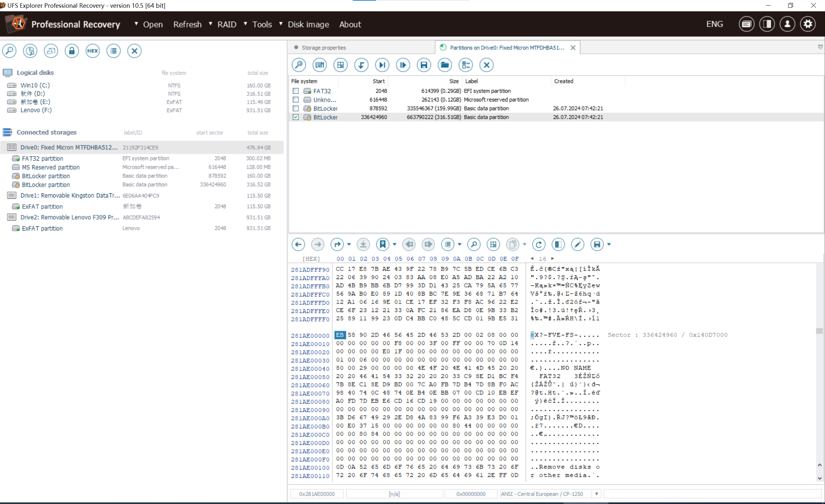The height and width of the screenshot is (504, 825).
Task: Uncheck the selected 316.51GB BitLocker partition
Action: point(295,117)
